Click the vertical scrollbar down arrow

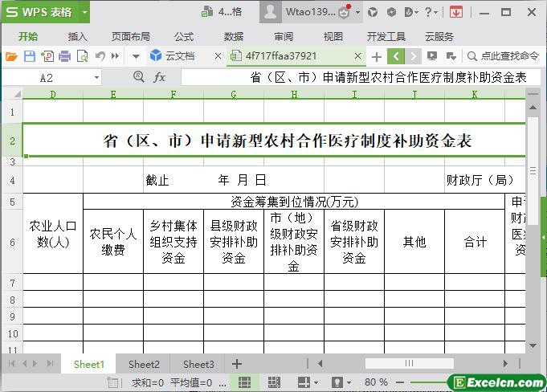point(533,345)
